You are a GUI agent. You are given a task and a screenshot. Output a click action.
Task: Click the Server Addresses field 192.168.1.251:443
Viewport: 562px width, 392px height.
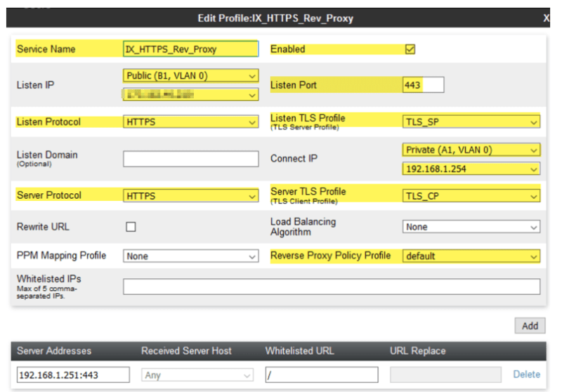[x=73, y=375]
